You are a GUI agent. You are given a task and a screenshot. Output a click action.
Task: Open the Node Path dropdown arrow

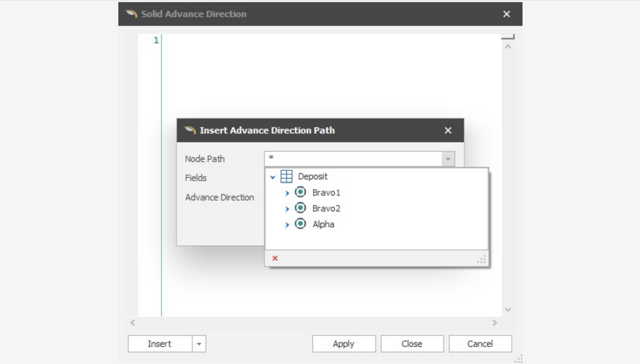tap(448, 159)
